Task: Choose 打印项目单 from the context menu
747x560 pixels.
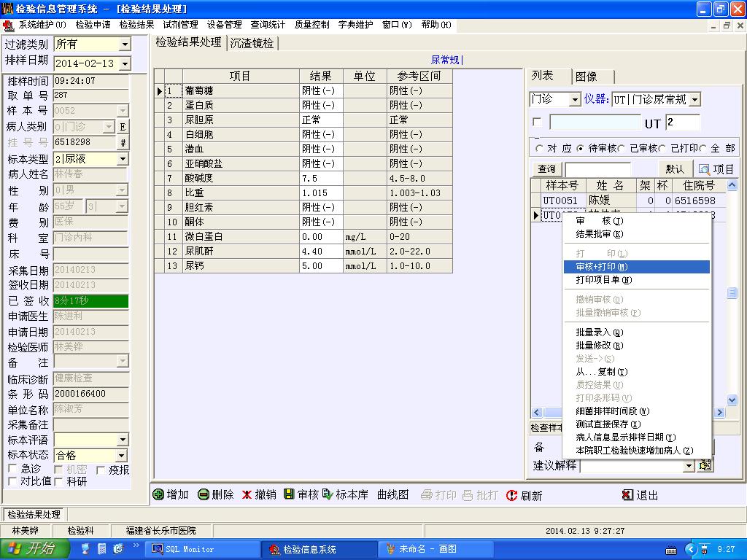Action: (636, 280)
